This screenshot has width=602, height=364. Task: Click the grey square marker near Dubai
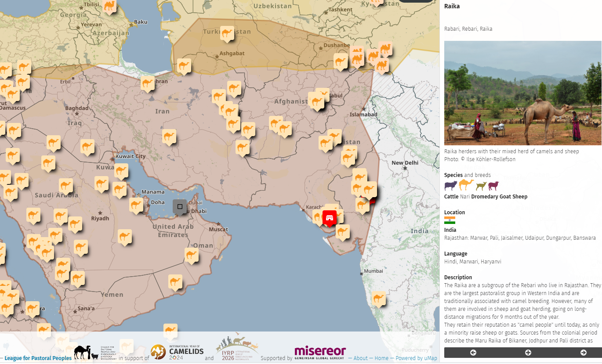pyautogui.click(x=179, y=206)
